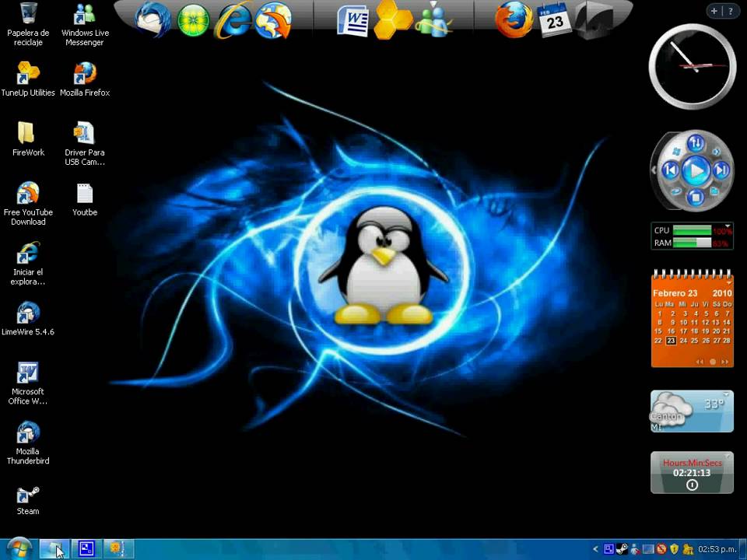The height and width of the screenshot is (560, 747).
Task: Click the gear icon taskbar button
Action: pos(118,549)
